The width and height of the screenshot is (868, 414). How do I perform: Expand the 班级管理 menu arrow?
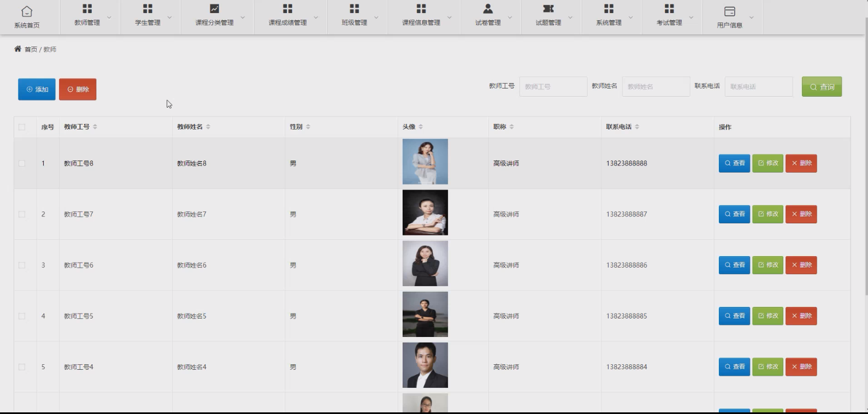376,17
